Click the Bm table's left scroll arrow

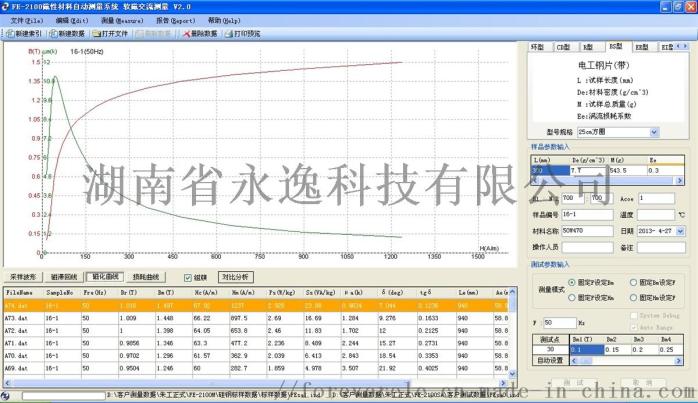point(574,361)
